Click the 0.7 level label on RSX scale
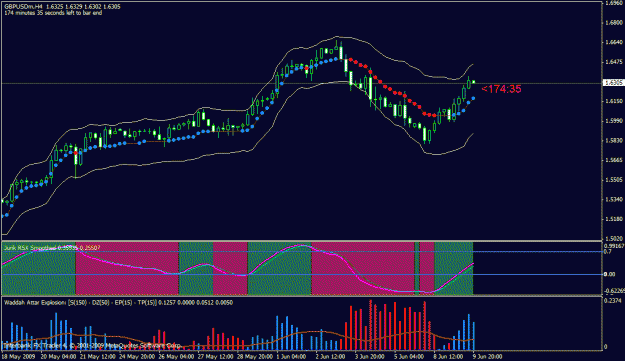This screenshot has height=361, width=625. pyautogui.click(x=607, y=251)
